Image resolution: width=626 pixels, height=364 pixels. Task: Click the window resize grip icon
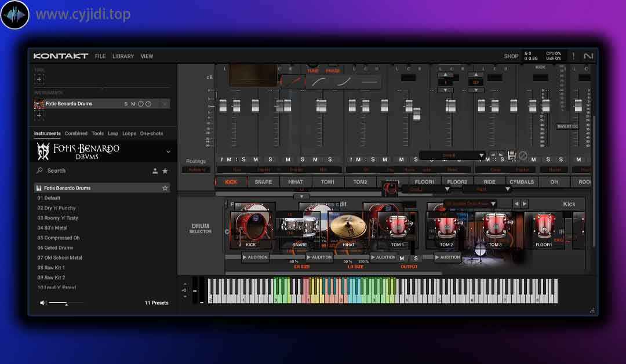click(x=592, y=310)
